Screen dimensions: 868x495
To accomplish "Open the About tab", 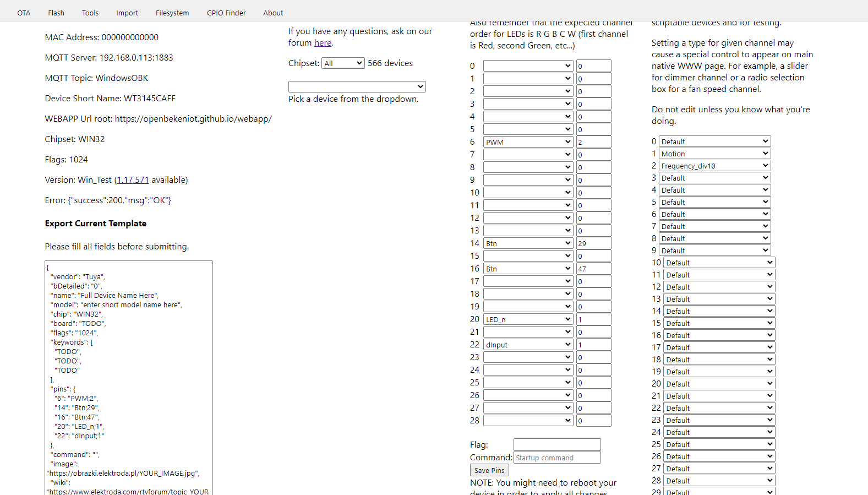I will 273,13.
